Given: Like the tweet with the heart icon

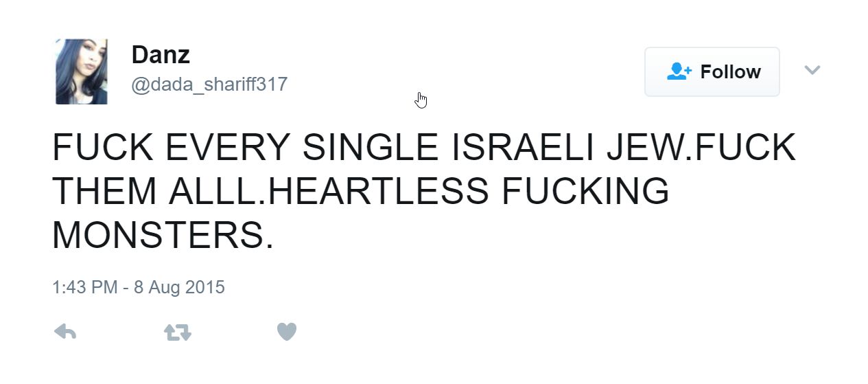Looking at the screenshot, I should (x=286, y=332).
